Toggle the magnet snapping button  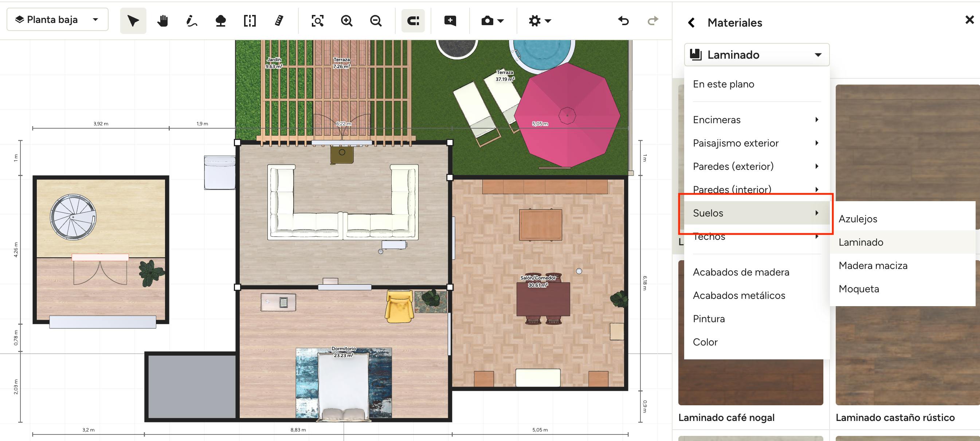413,20
